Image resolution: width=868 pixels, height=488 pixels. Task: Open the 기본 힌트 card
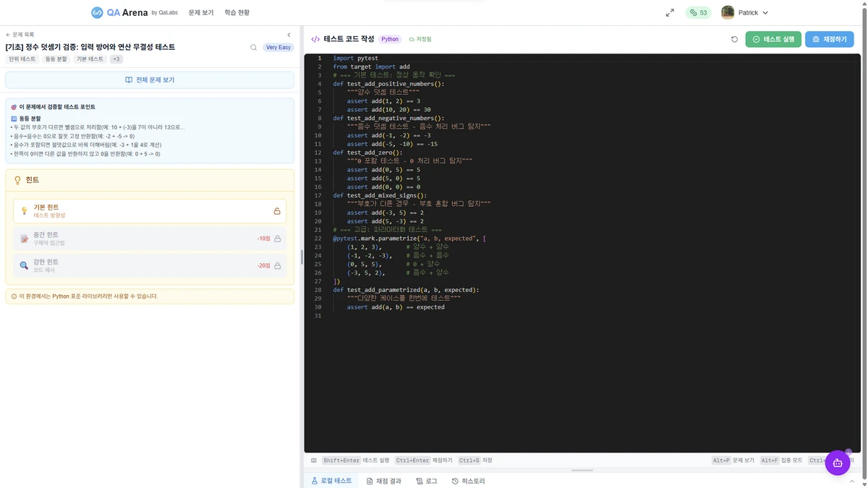click(x=150, y=211)
